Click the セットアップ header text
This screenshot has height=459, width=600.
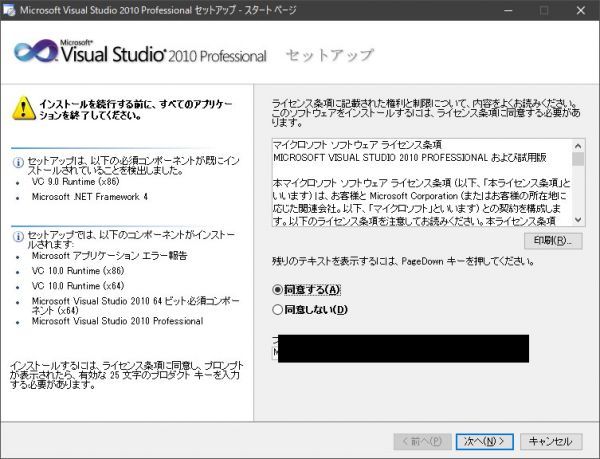point(329,55)
